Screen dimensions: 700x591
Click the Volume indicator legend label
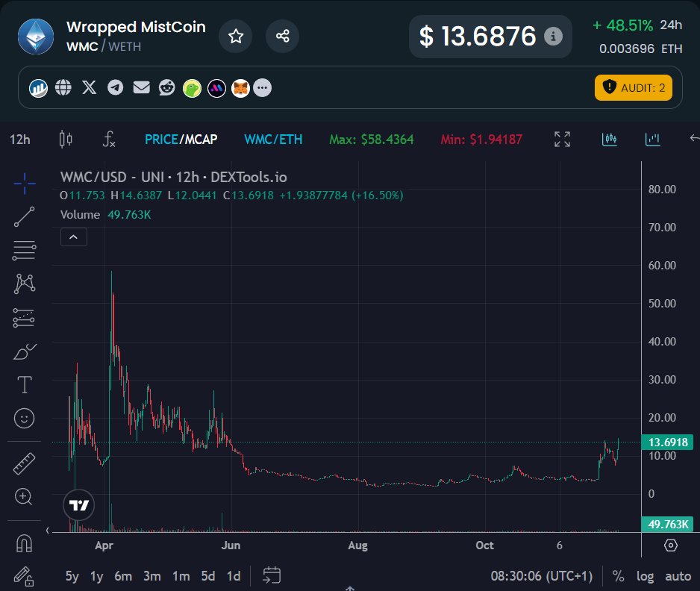(80, 215)
